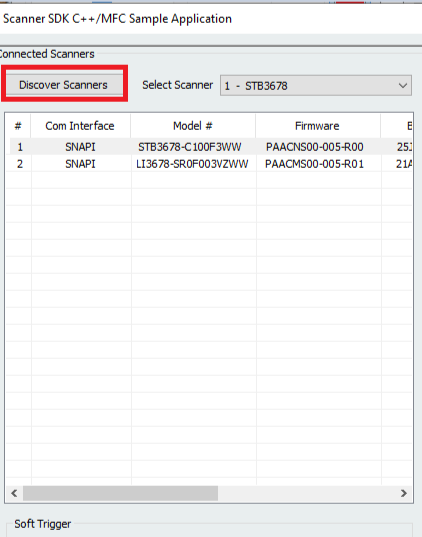The width and height of the screenshot is (422, 537).
Task: Click firmware PAACMS00-005-R01 cell
Action: (314, 164)
